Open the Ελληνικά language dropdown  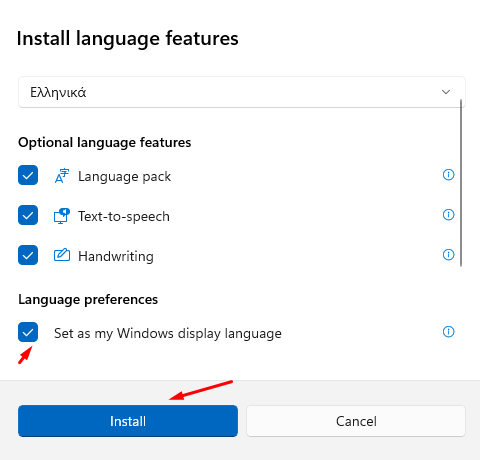coord(242,92)
